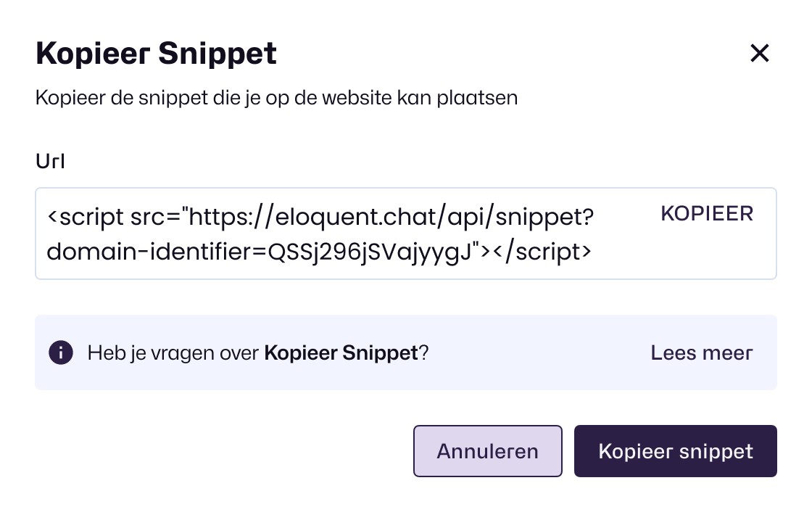Close the Kopieer Snippet dialog with X
Screen dimensions: 812x512
click(759, 53)
